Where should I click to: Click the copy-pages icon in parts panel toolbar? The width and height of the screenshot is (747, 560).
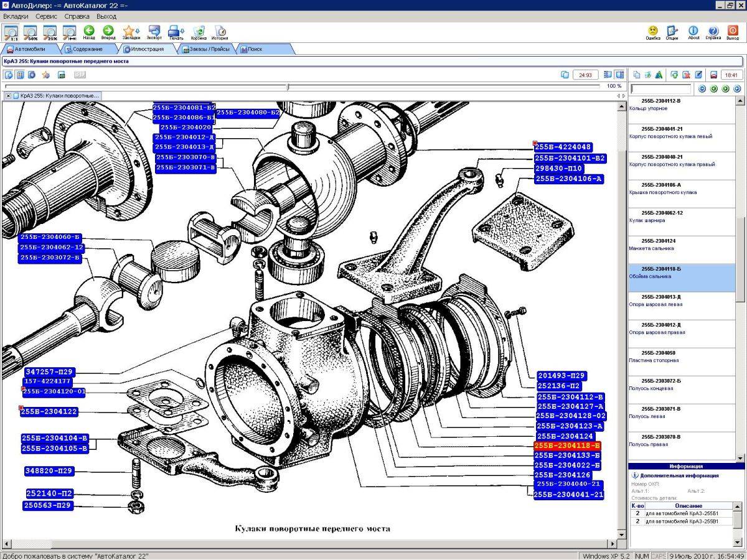(636, 75)
